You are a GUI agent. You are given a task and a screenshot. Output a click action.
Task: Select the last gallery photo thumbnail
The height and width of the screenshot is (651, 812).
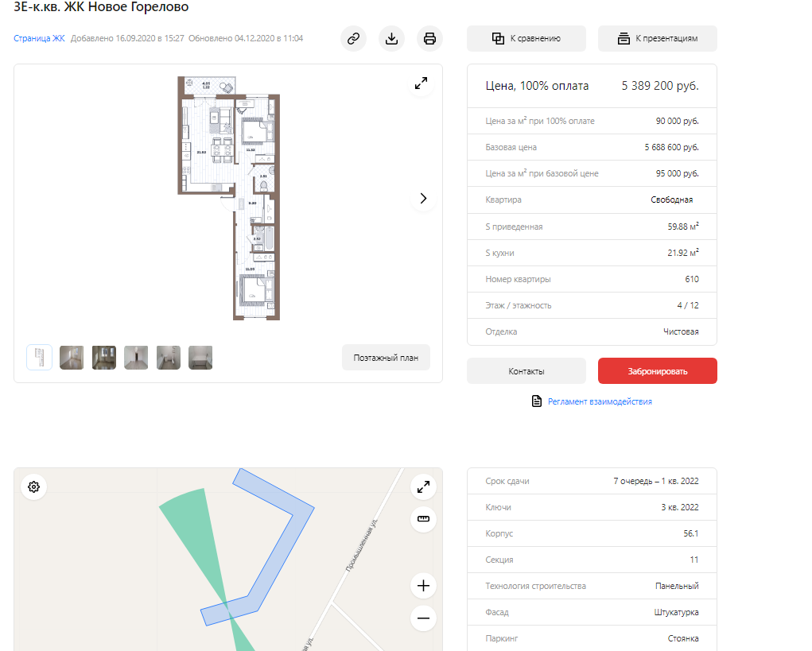point(200,358)
